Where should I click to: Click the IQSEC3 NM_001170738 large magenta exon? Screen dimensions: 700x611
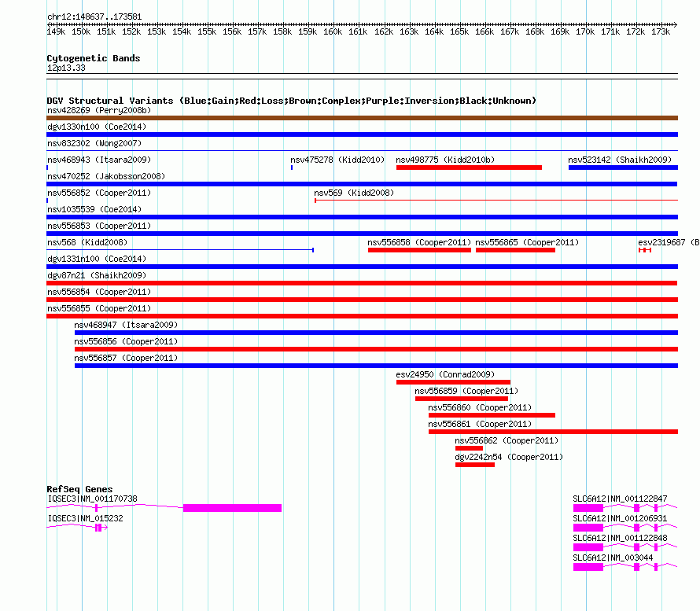coord(232,508)
